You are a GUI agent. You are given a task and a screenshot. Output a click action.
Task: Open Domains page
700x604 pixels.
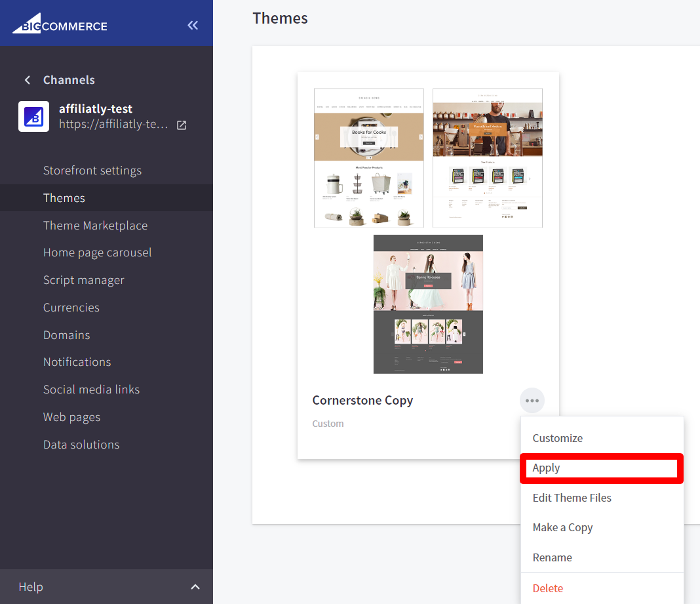66,335
